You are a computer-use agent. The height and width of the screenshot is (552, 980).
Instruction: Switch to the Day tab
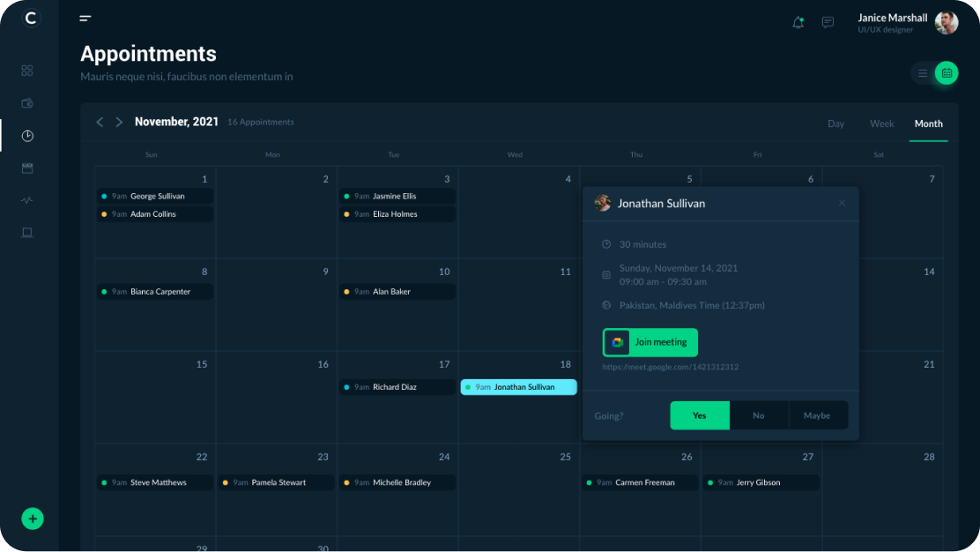click(835, 123)
